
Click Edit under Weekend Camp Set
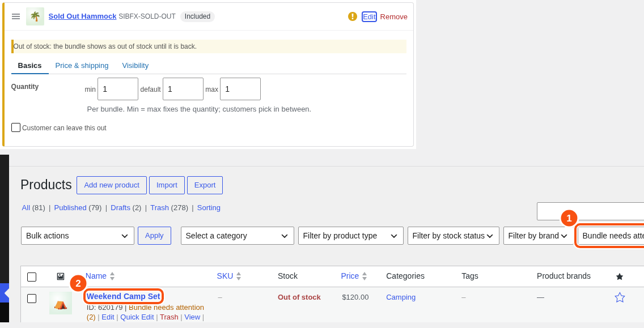click(108, 317)
